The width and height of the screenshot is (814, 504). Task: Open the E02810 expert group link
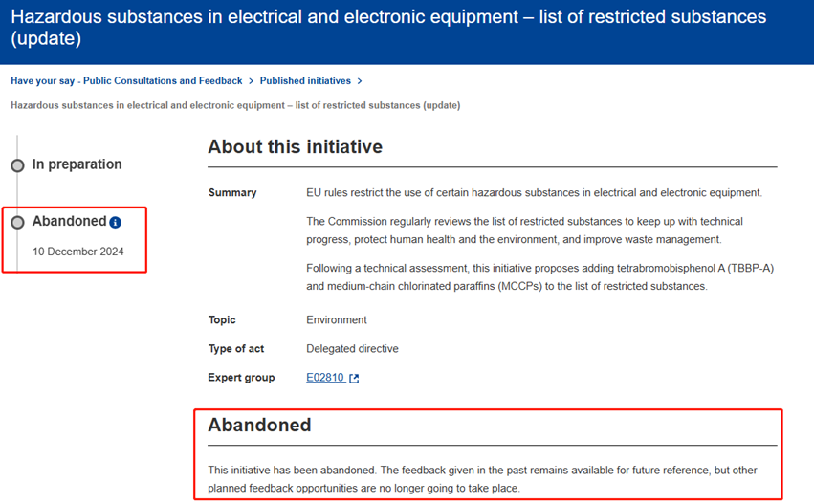[324, 378]
